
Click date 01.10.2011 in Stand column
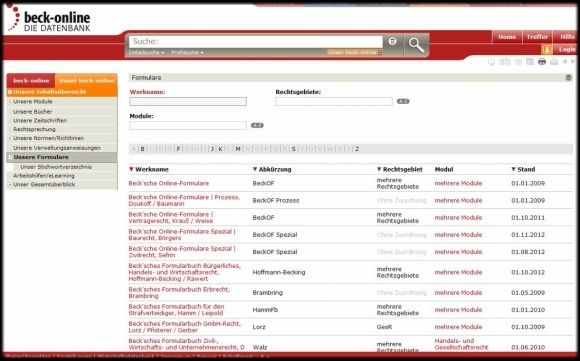point(528,217)
